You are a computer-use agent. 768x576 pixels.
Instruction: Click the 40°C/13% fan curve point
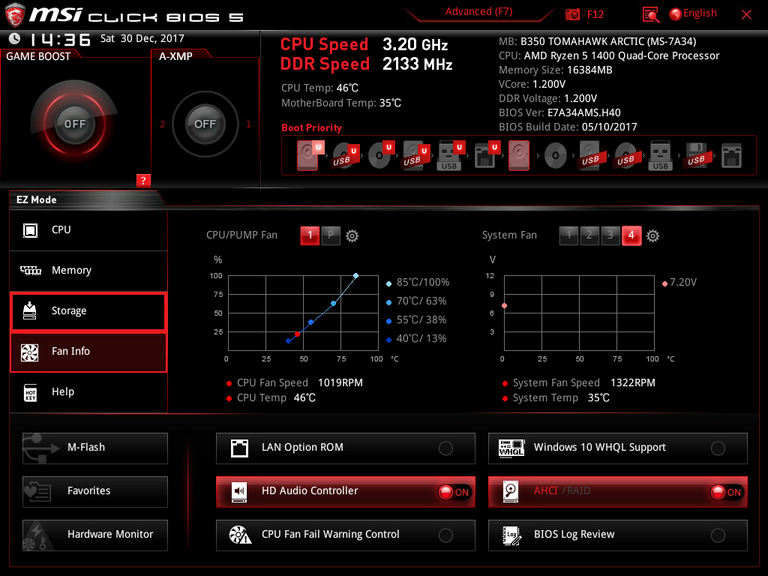click(288, 341)
